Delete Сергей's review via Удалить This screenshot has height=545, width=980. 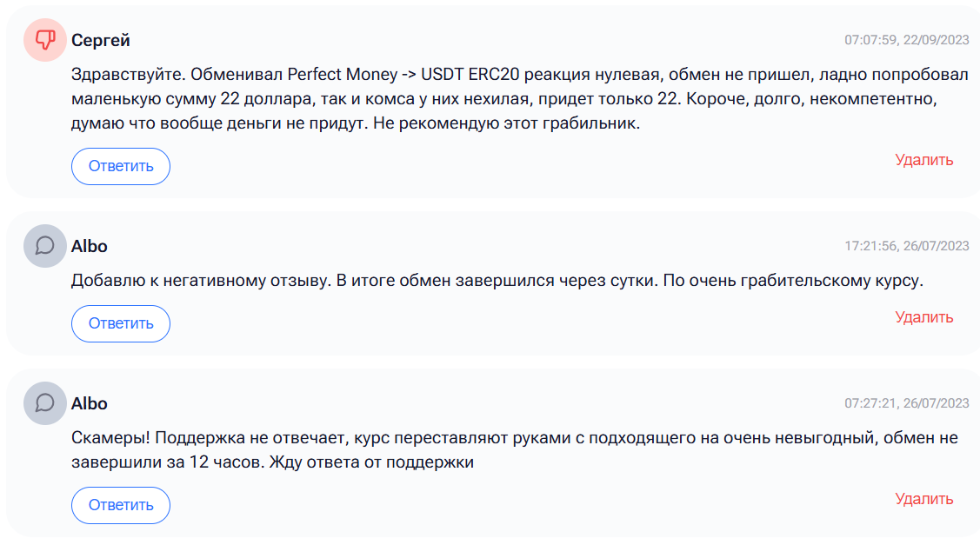coord(923,160)
